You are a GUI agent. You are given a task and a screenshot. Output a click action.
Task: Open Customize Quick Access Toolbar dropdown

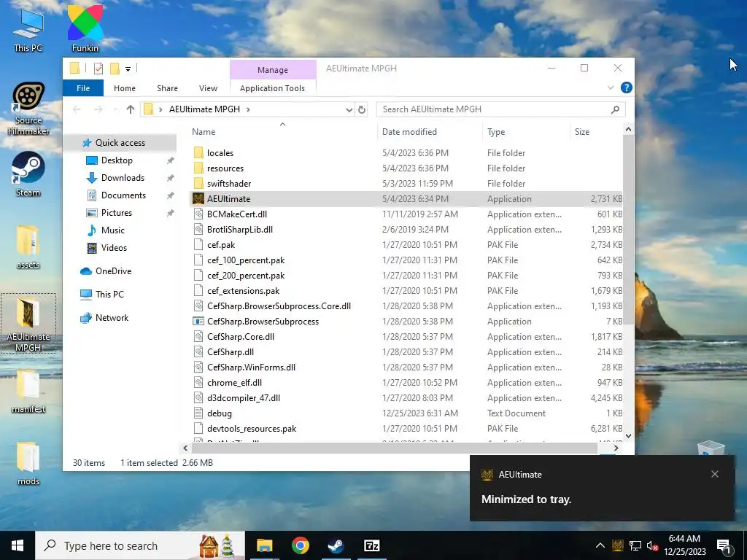click(128, 69)
